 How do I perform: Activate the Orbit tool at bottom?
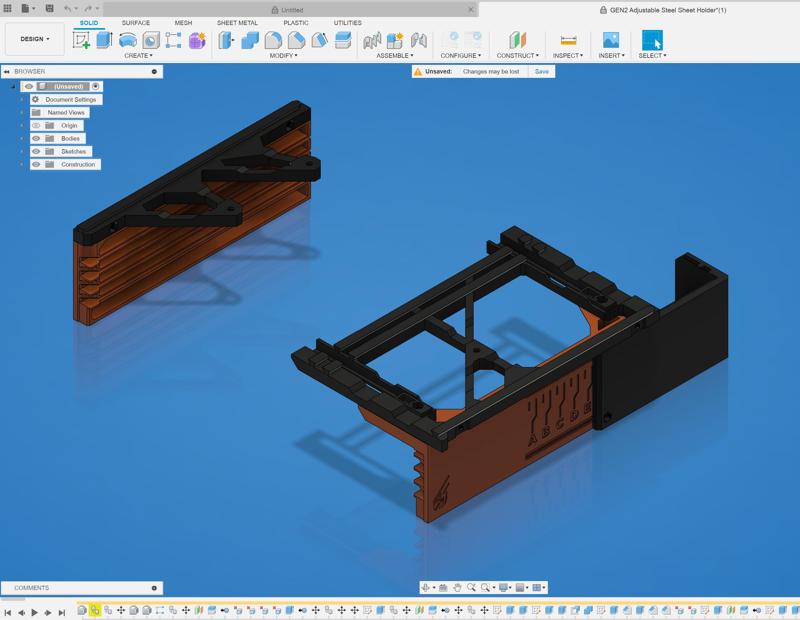[425, 587]
